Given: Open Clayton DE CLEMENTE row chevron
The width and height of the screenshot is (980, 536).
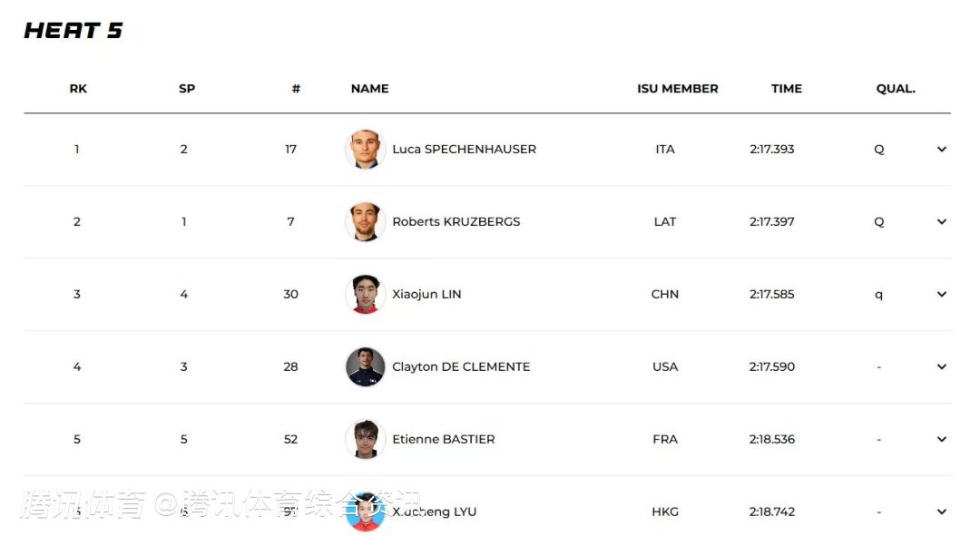Looking at the screenshot, I should tap(941, 367).
